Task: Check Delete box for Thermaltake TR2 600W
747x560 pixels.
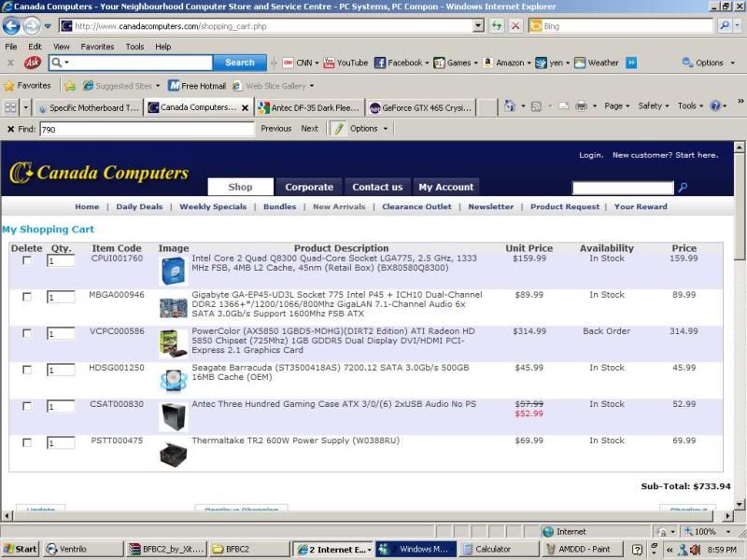Action: tap(27, 442)
